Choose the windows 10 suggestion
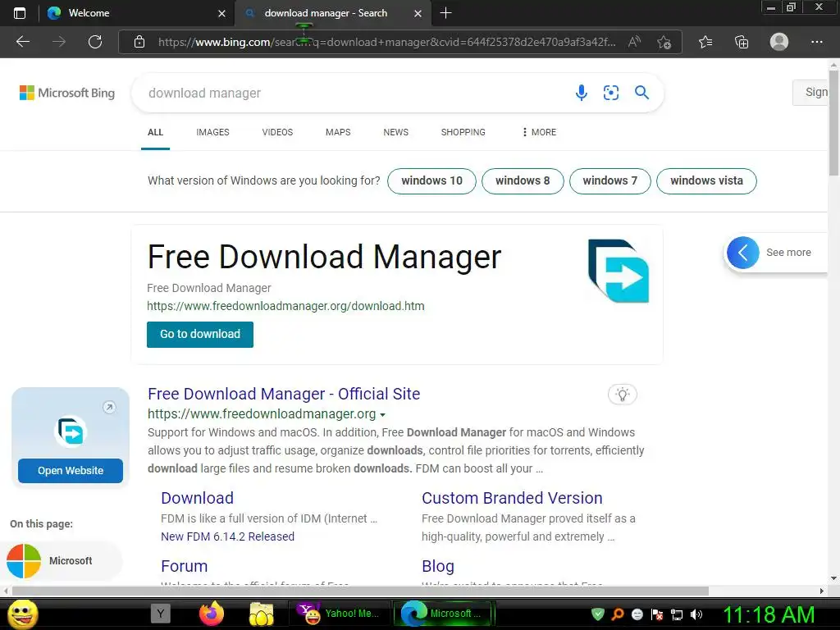 click(x=431, y=181)
